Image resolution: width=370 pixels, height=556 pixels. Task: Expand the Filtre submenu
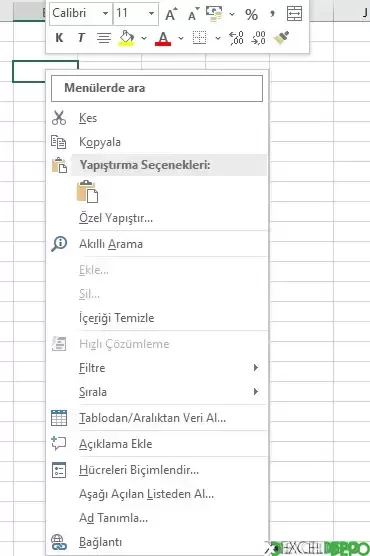click(x=158, y=368)
